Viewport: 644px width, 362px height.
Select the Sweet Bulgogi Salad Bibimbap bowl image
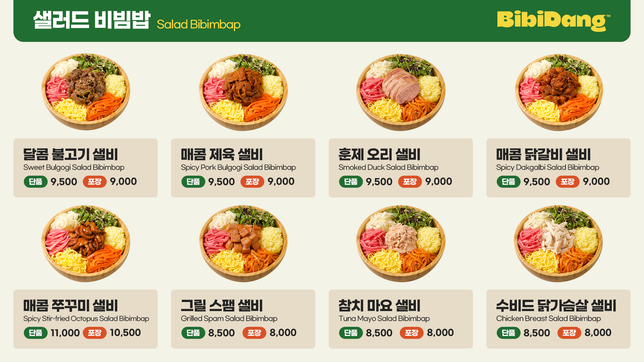click(x=86, y=92)
